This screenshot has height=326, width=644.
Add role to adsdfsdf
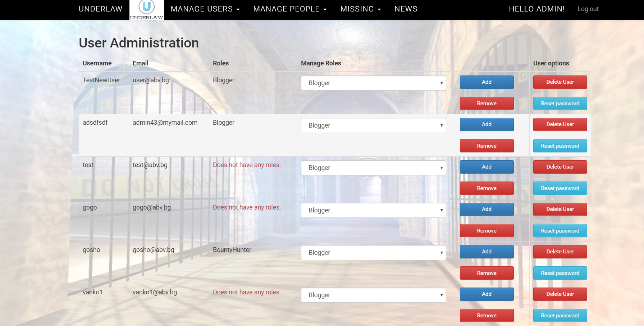(487, 124)
